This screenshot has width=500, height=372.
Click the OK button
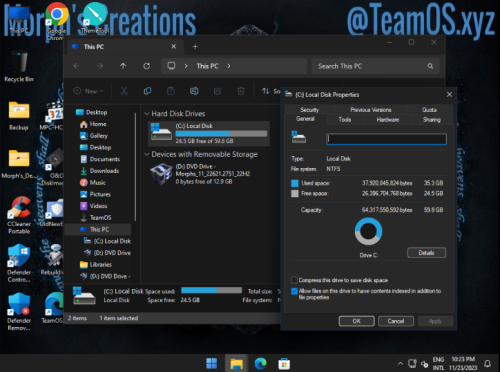(x=357, y=321)
